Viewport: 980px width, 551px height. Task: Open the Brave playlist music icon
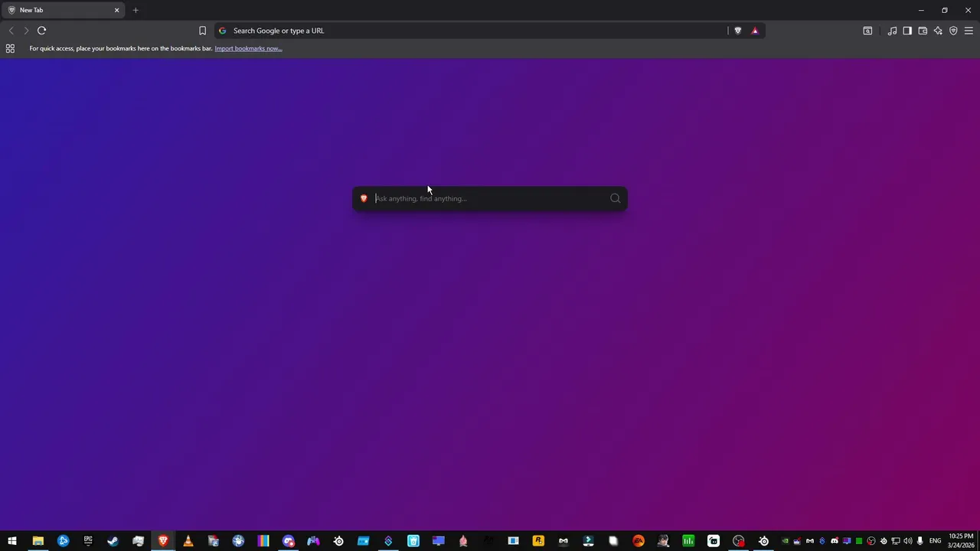point(892,31)
